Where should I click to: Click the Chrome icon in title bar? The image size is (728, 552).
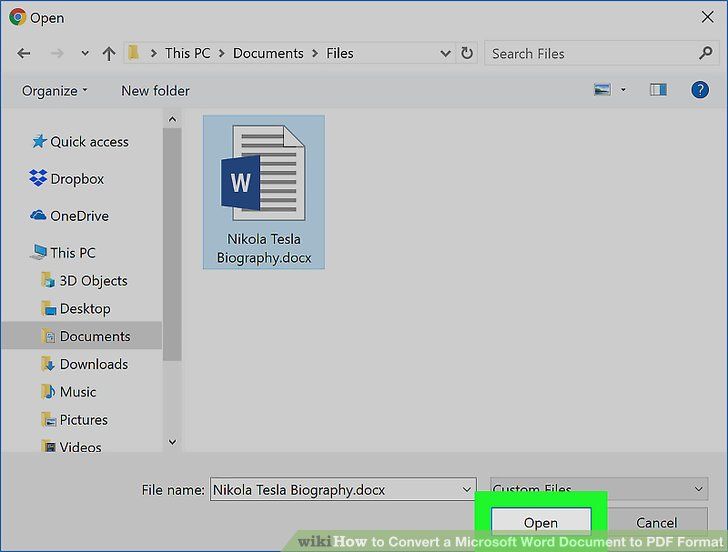coord(18,17)
